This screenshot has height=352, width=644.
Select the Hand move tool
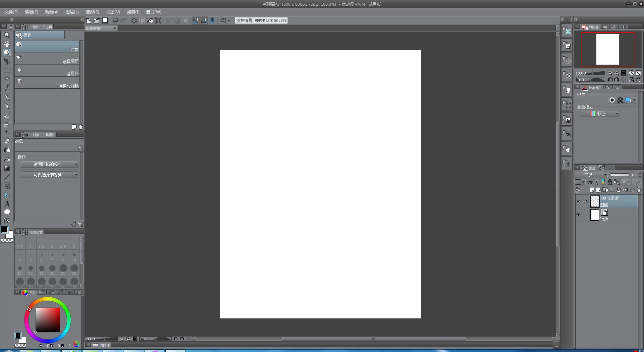click(7, 44)
